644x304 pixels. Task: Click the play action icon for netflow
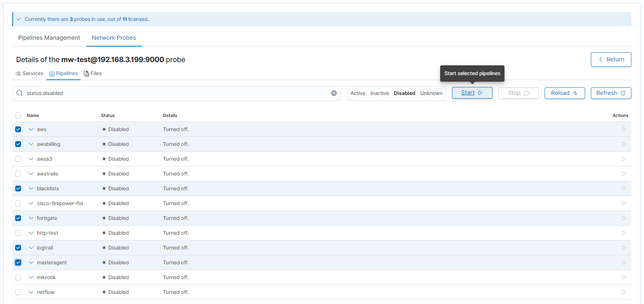point(624,292)
